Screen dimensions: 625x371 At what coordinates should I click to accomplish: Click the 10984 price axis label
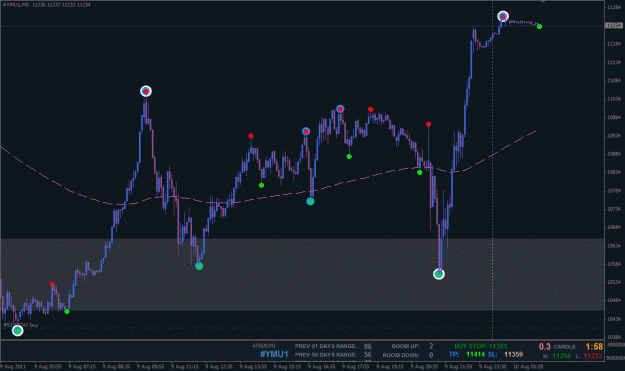click(x=614, y=118)
